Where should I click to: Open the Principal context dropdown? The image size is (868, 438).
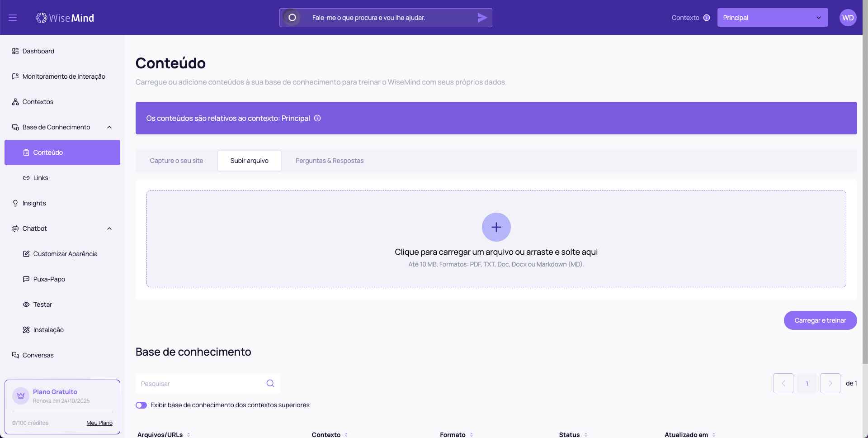(x=772, y=18)
